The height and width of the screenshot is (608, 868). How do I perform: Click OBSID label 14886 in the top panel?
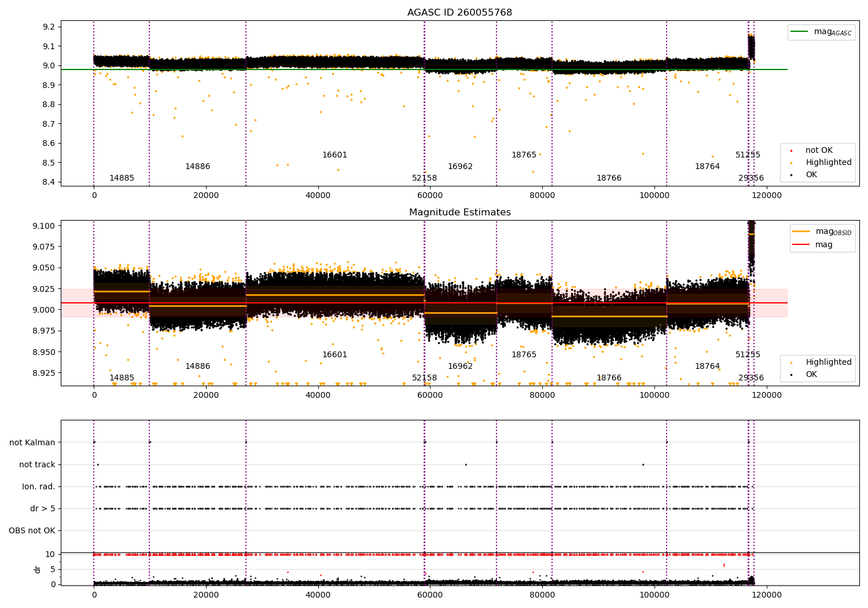click(x=197, y=166)
